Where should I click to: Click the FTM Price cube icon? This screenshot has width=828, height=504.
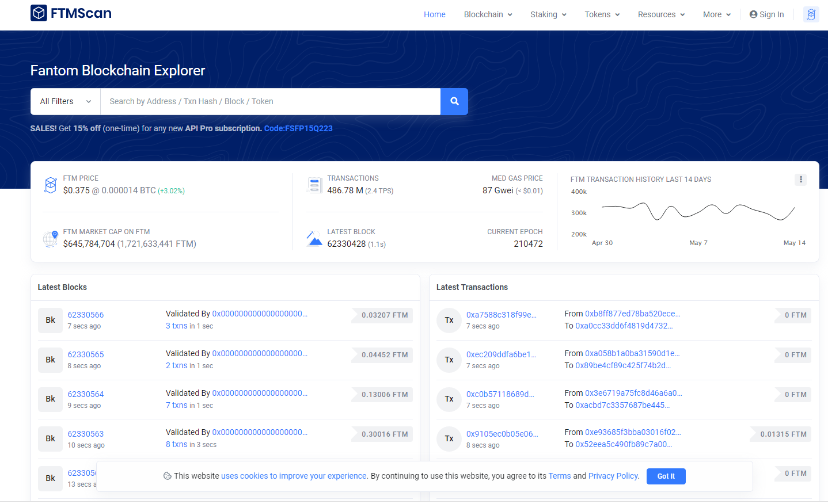50,185
